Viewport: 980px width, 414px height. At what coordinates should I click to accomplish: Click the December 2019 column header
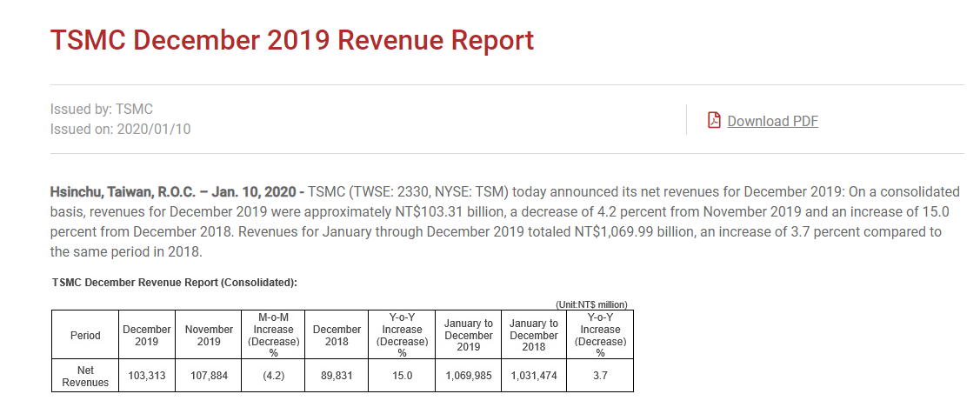(147, 335)
